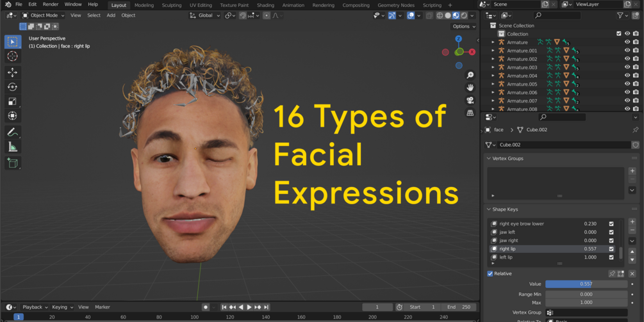Screen dimensions: 644x322
Task: Open the Render menu
Action: [x=51, y=4]
